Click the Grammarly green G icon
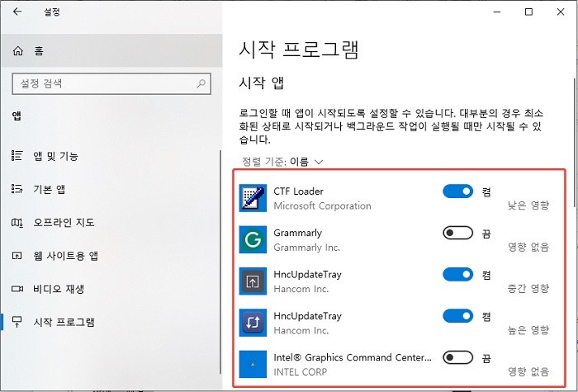578x392 pixels. click(253, 239)
